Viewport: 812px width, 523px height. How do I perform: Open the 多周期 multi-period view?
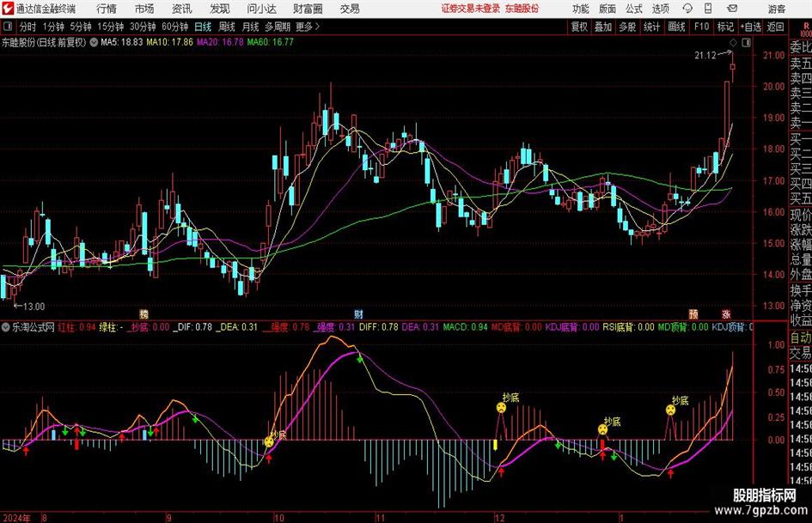click(x=278, y=27)
